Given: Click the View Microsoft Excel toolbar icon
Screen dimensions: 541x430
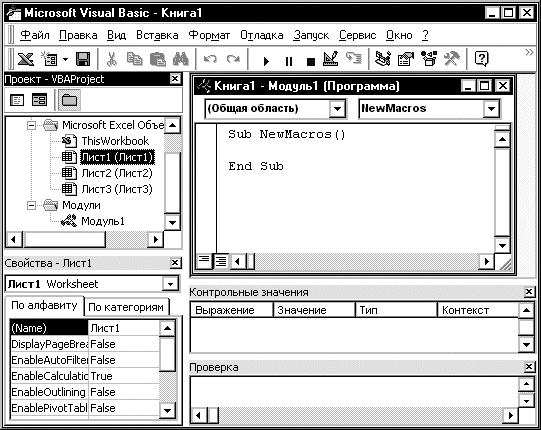Looking at the screenshot, I should 26,59.
